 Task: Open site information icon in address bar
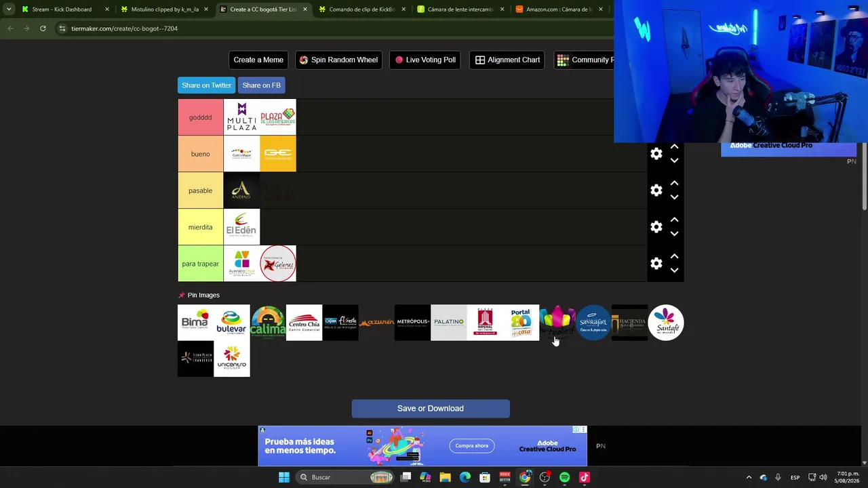[x=62, y=28]
